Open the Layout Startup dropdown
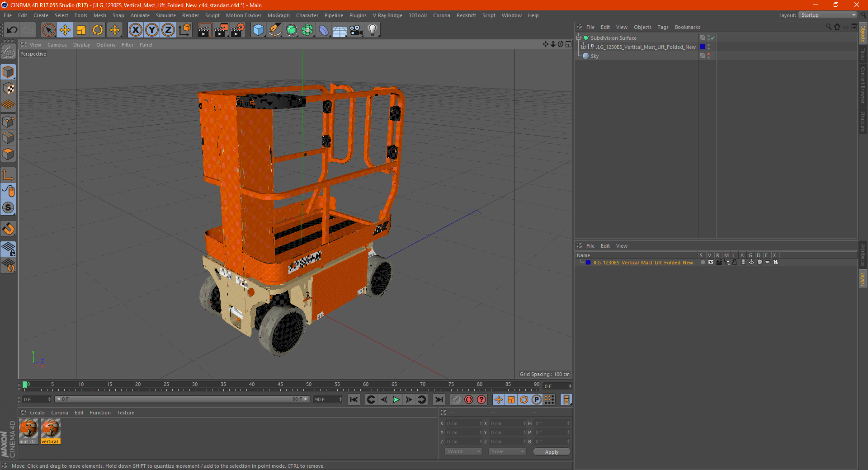 828,15
